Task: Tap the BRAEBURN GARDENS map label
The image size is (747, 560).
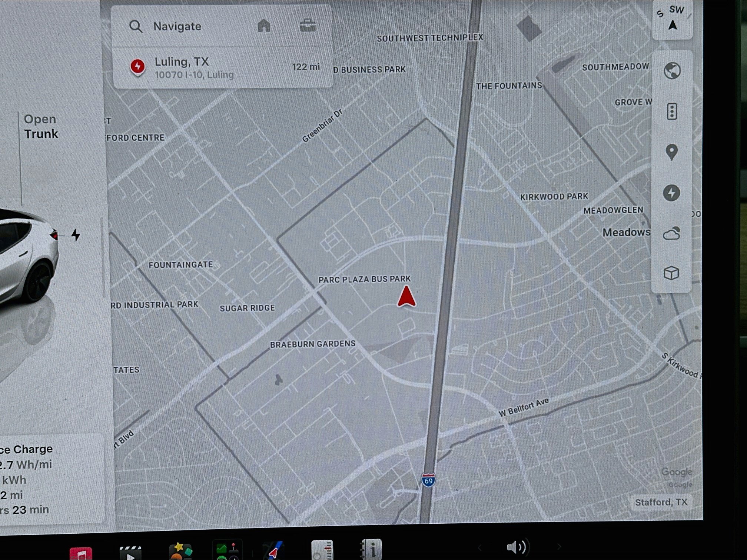Action: pos(313,344)
